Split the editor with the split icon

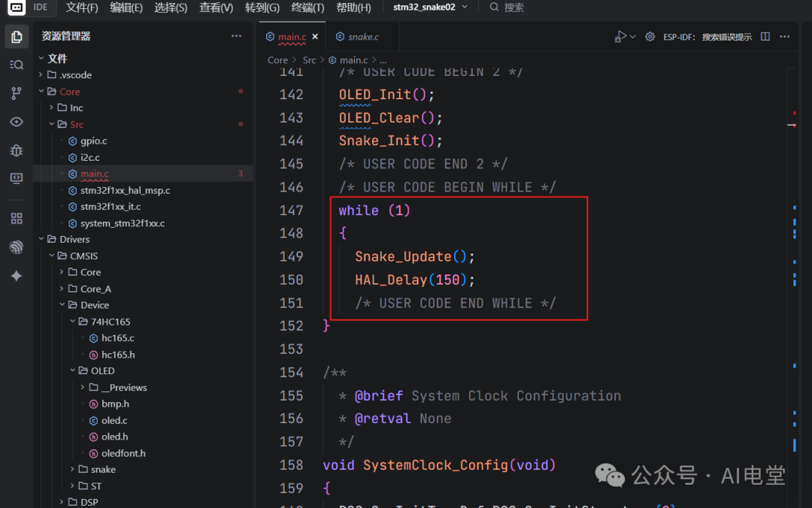(765, 37)
